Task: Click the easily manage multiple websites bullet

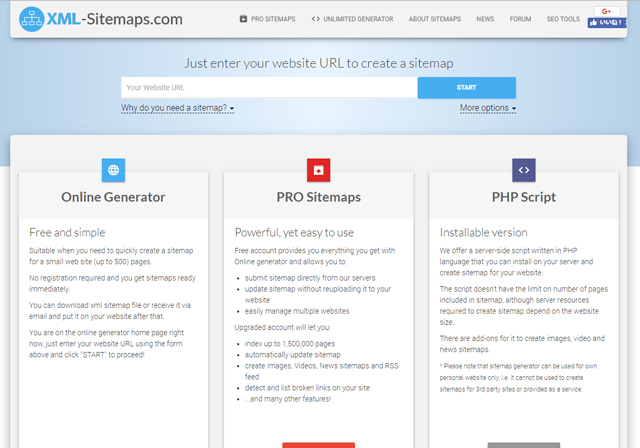Action: pos(297,311)
